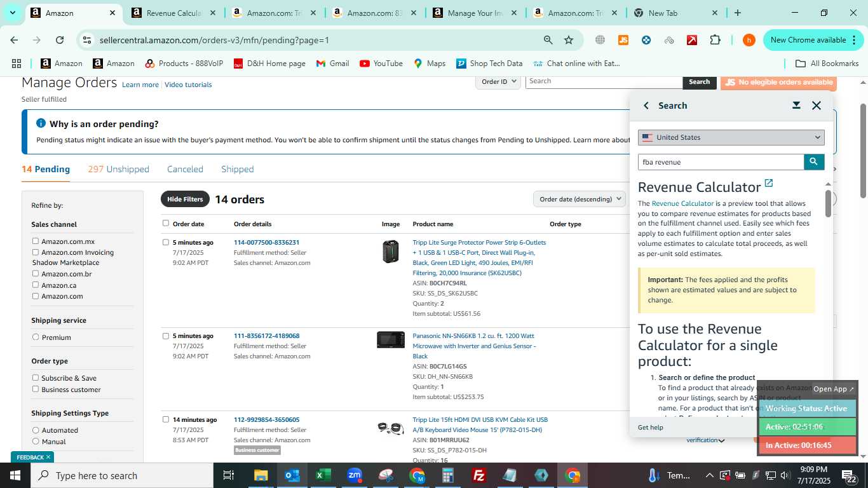Select the Automated shipping settings radio
The width and height of the screenshot is (868, 488).
[36, 430]
